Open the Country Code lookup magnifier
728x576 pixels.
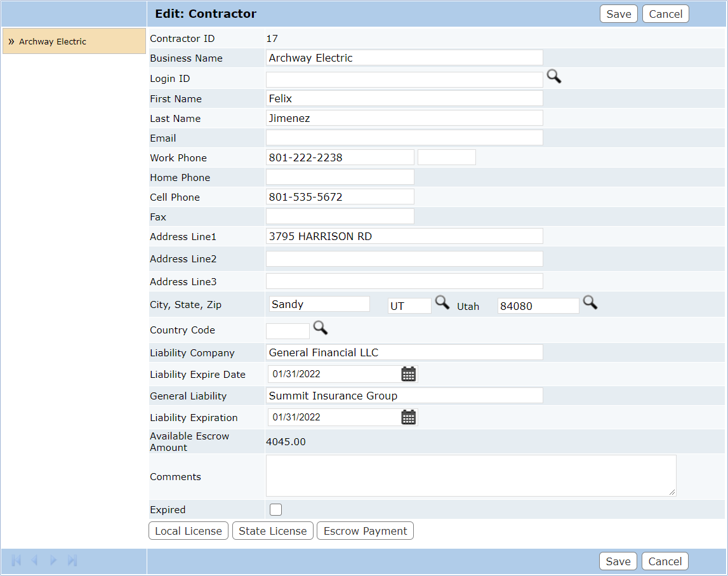pyautogui.click(x=321, y=328)
